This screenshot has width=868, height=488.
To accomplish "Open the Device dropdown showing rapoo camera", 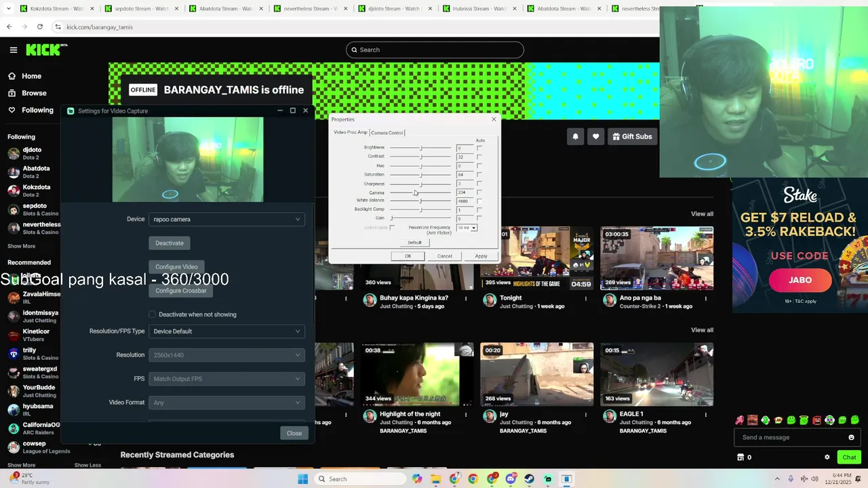I will [226, 219].
